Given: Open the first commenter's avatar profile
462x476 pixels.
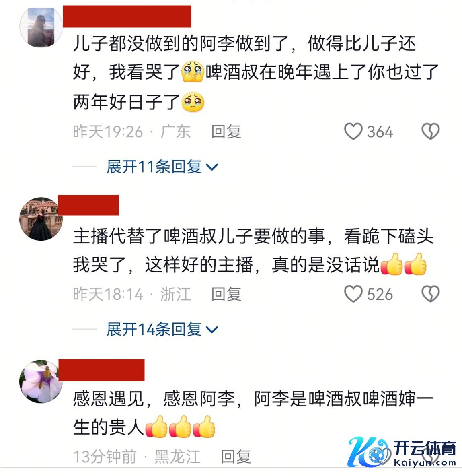Looking at the screenshot, I should [x=41, y=27].
